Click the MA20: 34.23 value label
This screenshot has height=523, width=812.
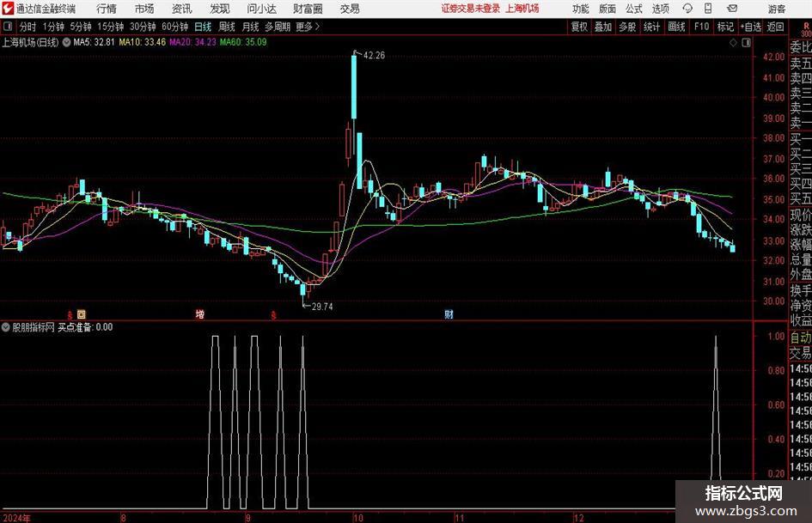click(192, 42)
